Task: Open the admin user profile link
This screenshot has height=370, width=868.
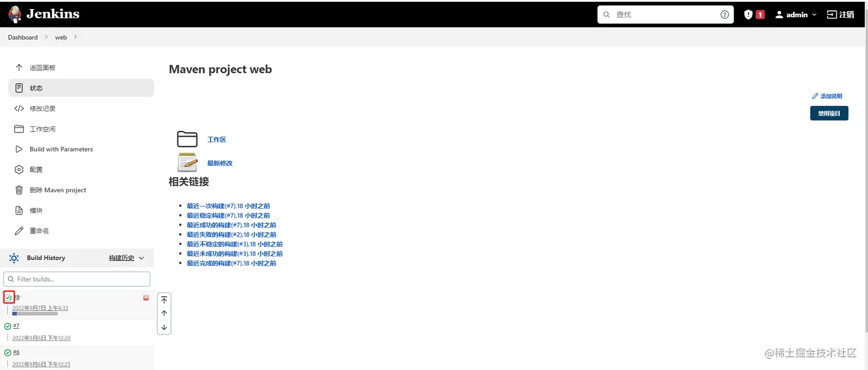Action: 792,14
